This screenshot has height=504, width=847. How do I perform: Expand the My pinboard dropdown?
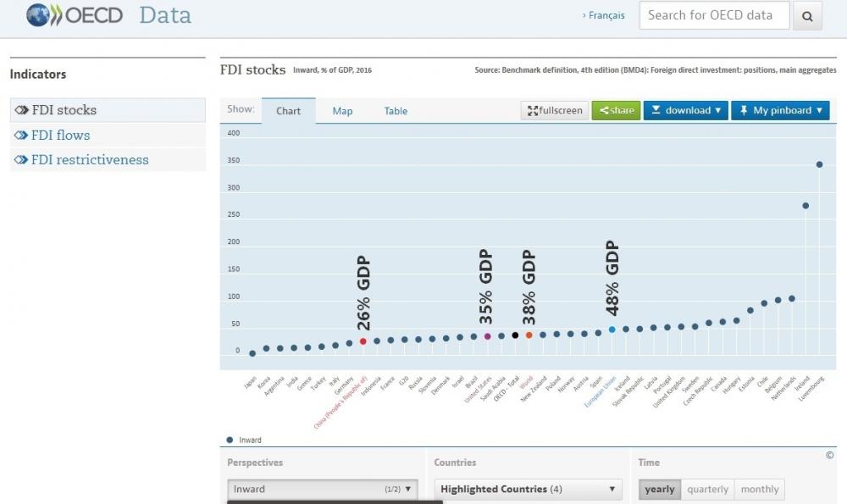(780, 110)
